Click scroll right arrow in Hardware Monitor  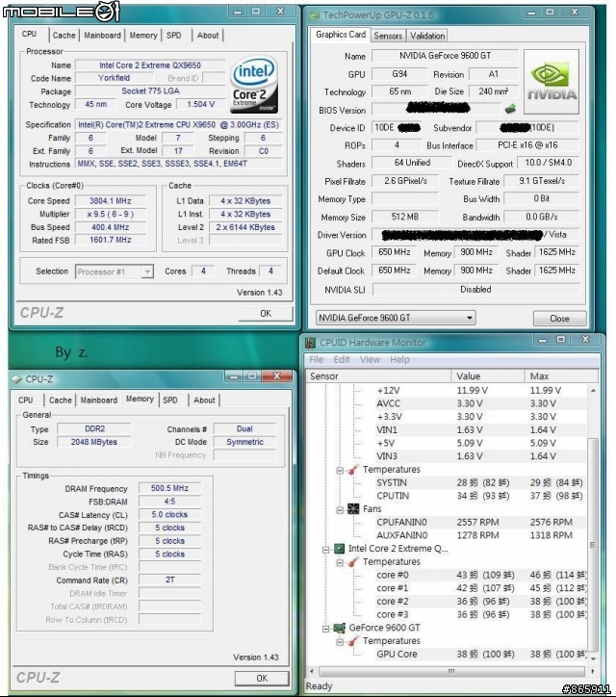click(x=593, y=671)
